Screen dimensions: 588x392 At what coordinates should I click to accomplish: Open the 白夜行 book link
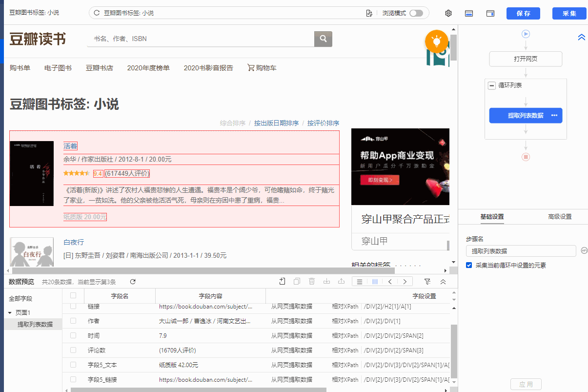pos(74,242)
